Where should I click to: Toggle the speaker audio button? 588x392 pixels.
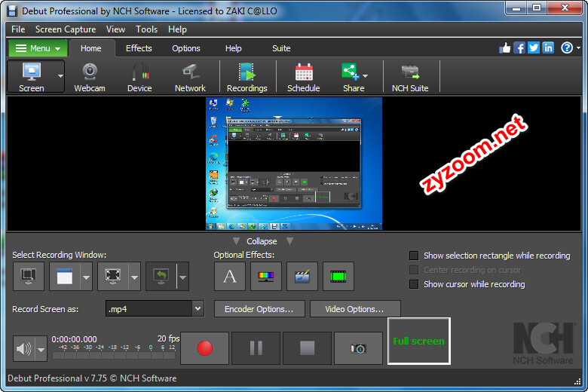click(24, 349)
